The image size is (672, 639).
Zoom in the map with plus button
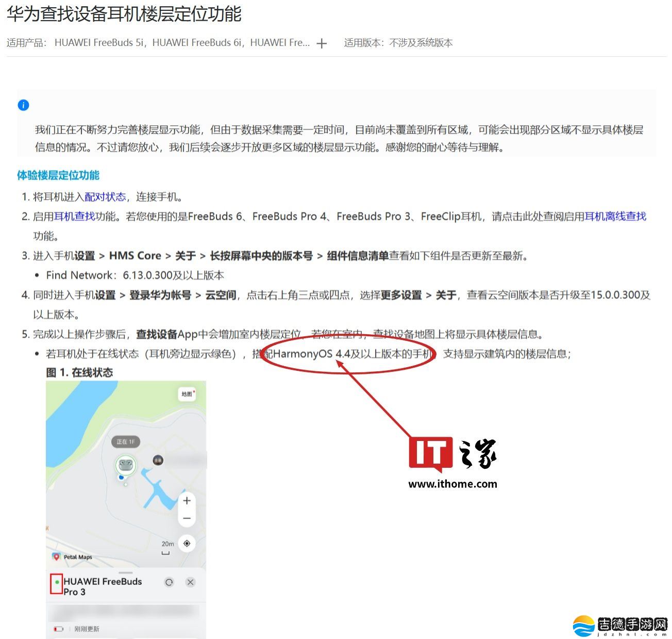pos(187,500)
